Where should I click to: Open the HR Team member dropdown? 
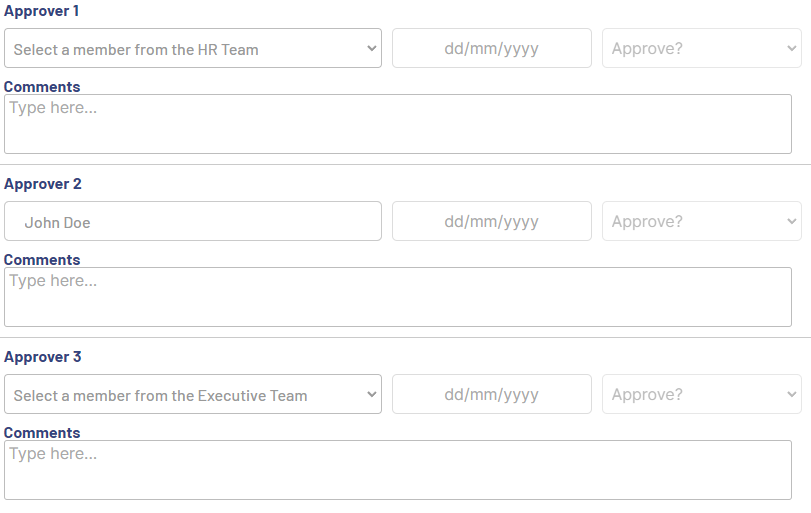[x=192, y=48]
